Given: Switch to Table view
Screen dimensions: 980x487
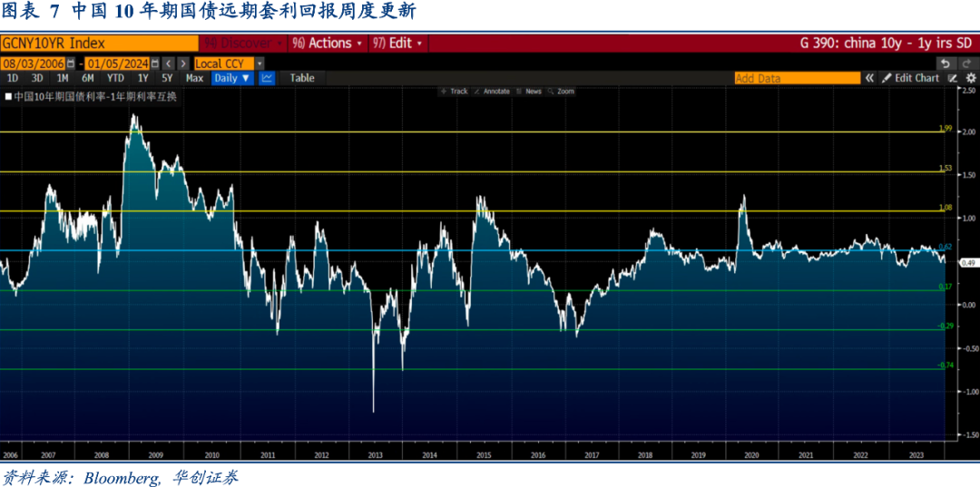Looking at the screenshot, I should (302, 78).
